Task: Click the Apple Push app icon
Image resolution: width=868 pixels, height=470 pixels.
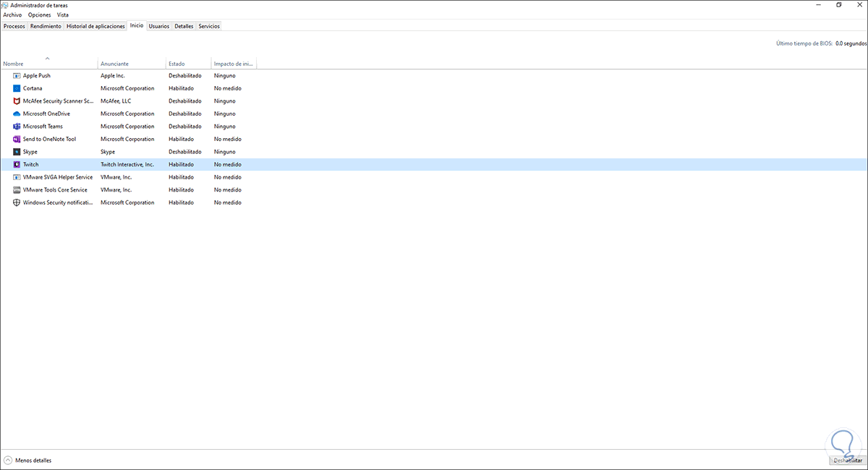Action: [17, 75]
